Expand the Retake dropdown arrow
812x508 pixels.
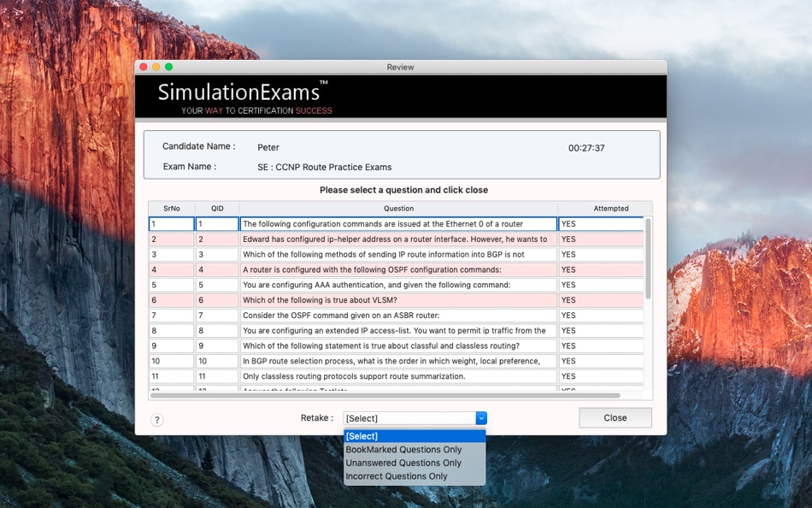click(481, 418)
